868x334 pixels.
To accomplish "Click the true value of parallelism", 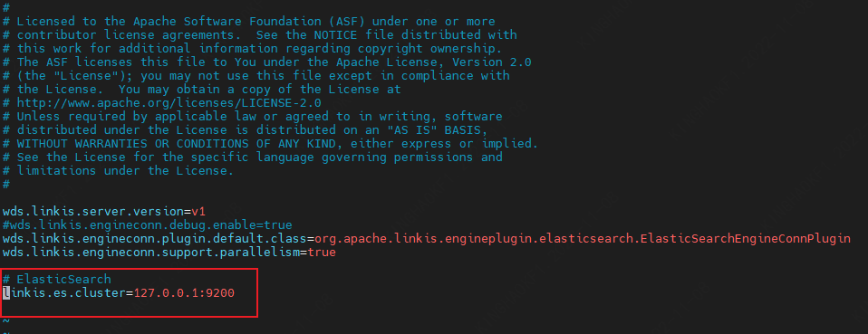I will pos(322,253).
